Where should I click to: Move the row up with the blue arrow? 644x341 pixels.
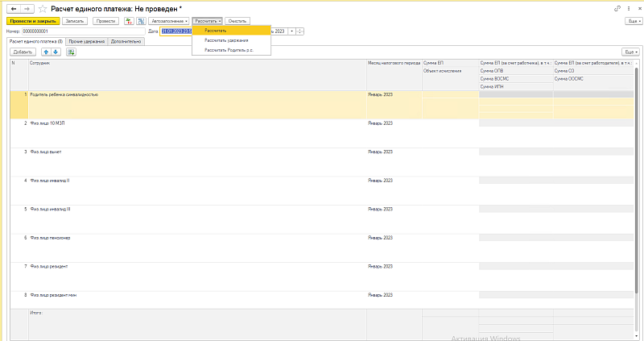coord(46,52)
